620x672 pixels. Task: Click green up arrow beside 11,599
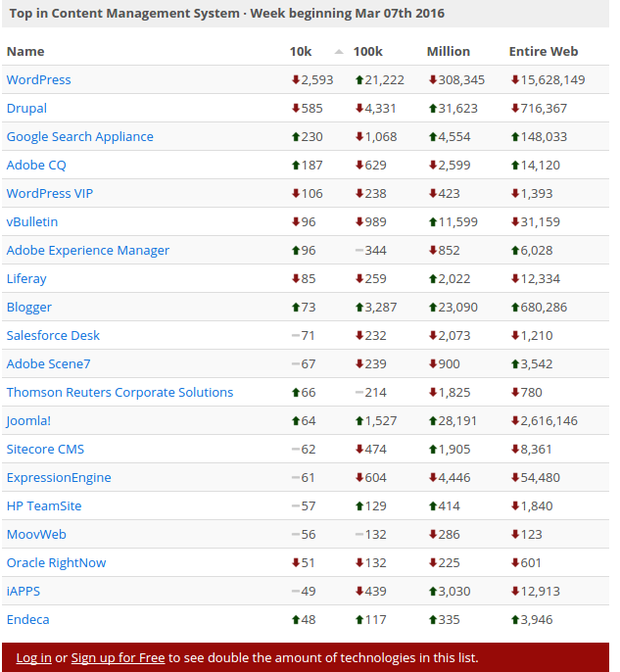pos(433,221)
